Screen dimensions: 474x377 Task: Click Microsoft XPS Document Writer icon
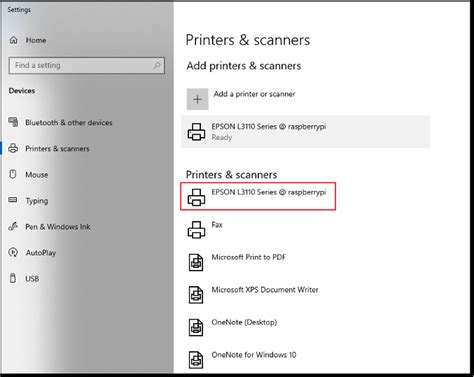tap(196, 295)
